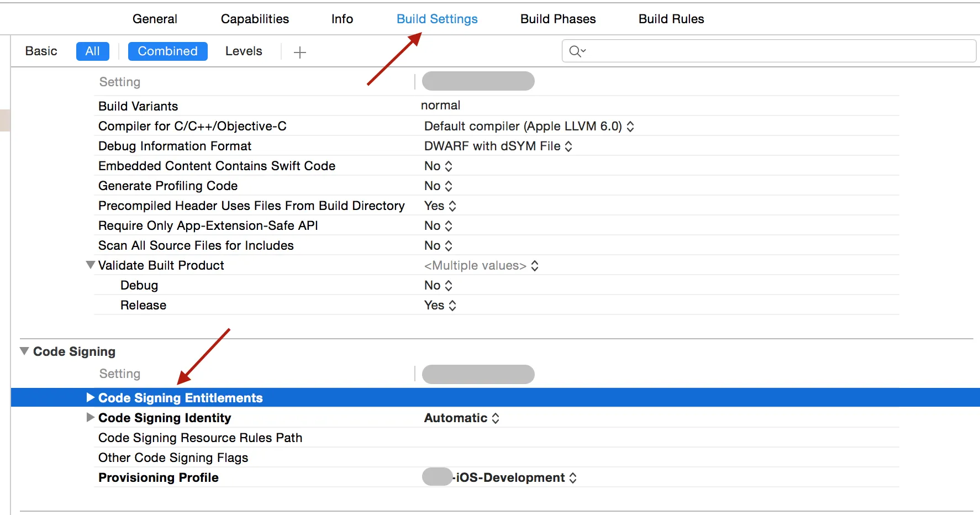The height and width of the screenshot is (515, 980).
Task: Change Generate Profiling Code value
Action: coord(439,186)
